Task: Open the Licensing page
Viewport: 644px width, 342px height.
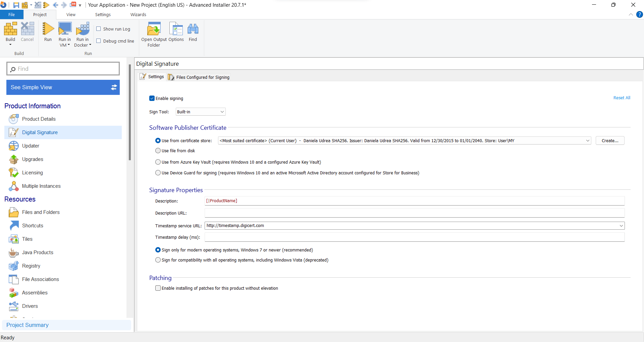Action: pos(33,173)
